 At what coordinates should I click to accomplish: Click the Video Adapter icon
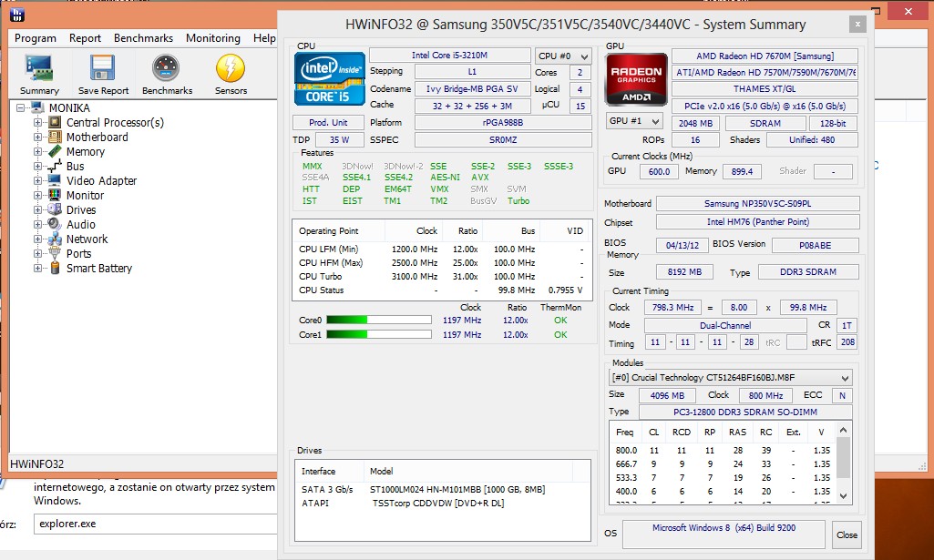(x=55, y=180)
